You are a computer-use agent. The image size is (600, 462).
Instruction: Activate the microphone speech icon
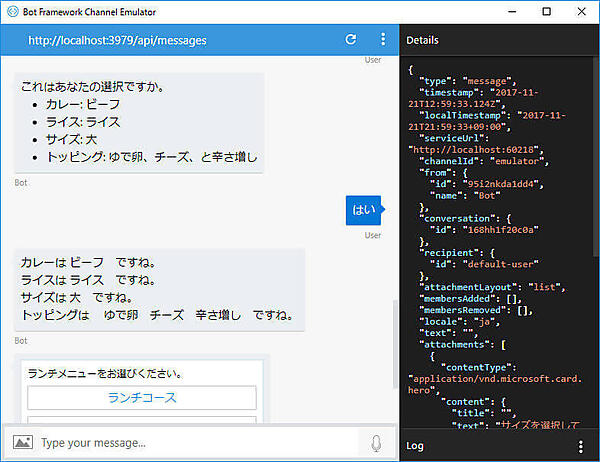pyautogui.click(x=376, y=442)
